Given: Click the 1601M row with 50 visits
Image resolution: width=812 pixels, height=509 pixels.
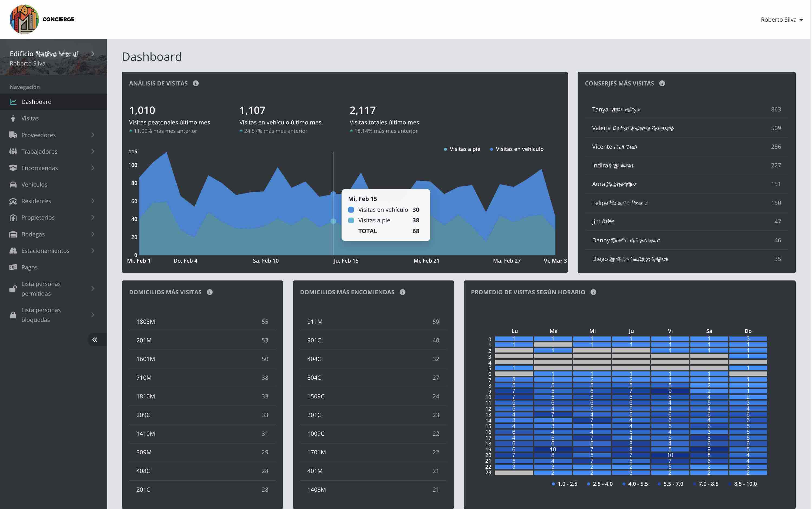Looking at the screenshot, I should click(202, 359).
